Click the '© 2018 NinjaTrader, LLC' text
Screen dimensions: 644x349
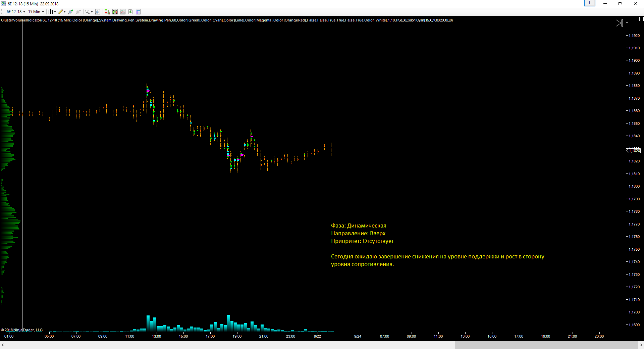click(22, 330)
